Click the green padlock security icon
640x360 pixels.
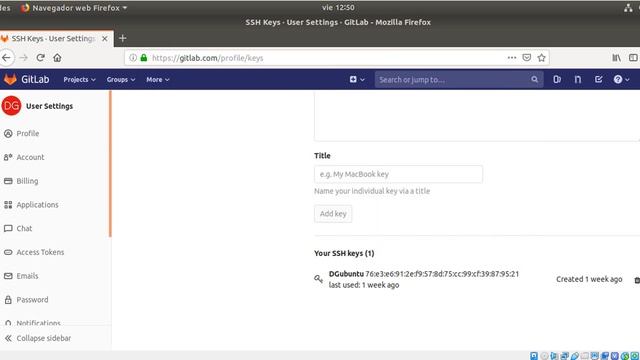pos(144,58)
